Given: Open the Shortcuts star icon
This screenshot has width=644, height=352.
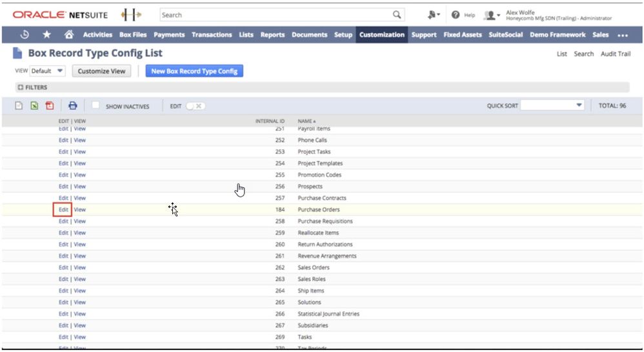Looking at the screenshot, I should 47,35.
